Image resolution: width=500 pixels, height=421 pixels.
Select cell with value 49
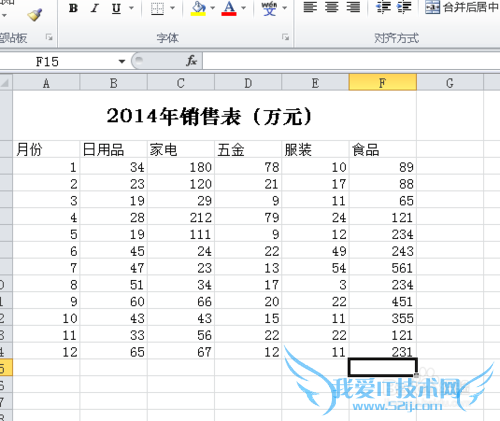(x=315, y=251)
